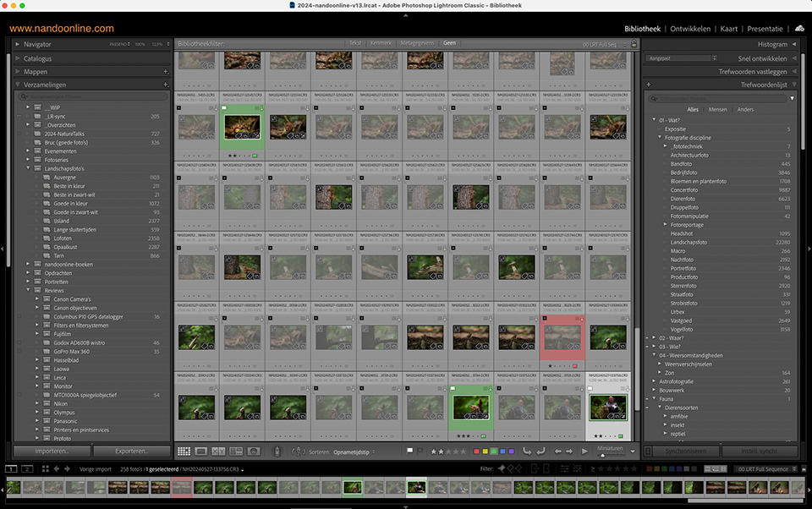Add new folder with Mappen plus
812x509 pixels.
click(166, 72)
